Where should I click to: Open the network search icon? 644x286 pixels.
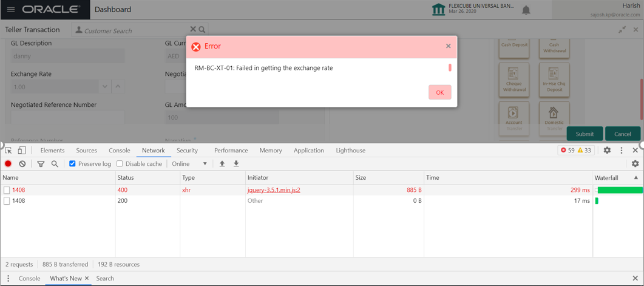55,163
